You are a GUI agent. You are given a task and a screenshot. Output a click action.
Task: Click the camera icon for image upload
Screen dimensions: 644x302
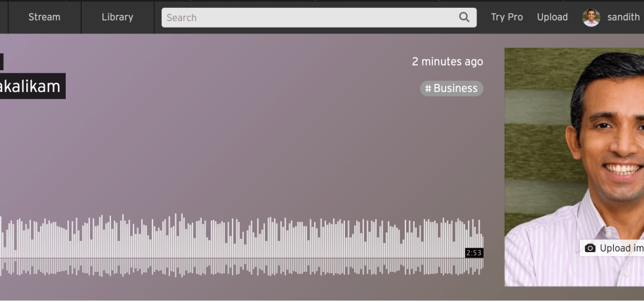589,248
